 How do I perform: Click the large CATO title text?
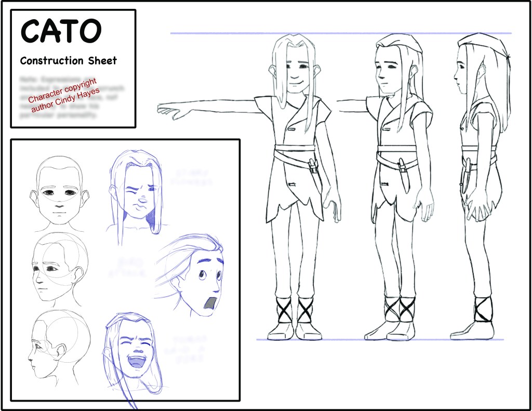tap(61, 32)
